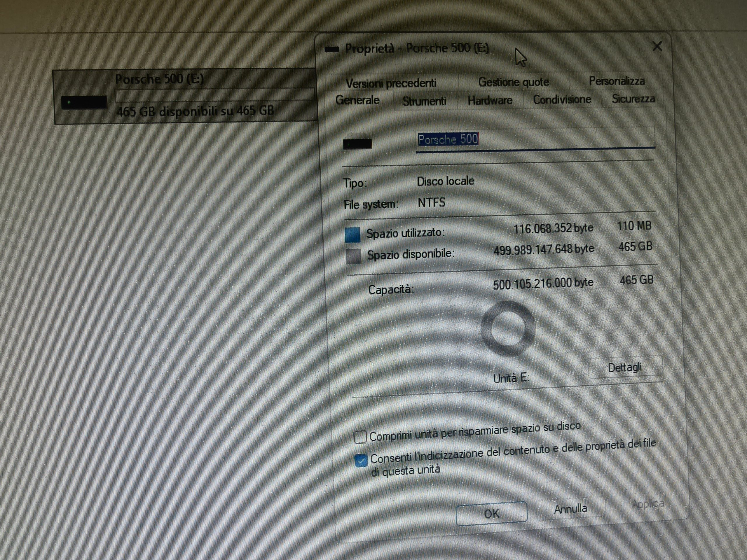
Task: Click the disk usage donut chart
Action: (508, 328)
